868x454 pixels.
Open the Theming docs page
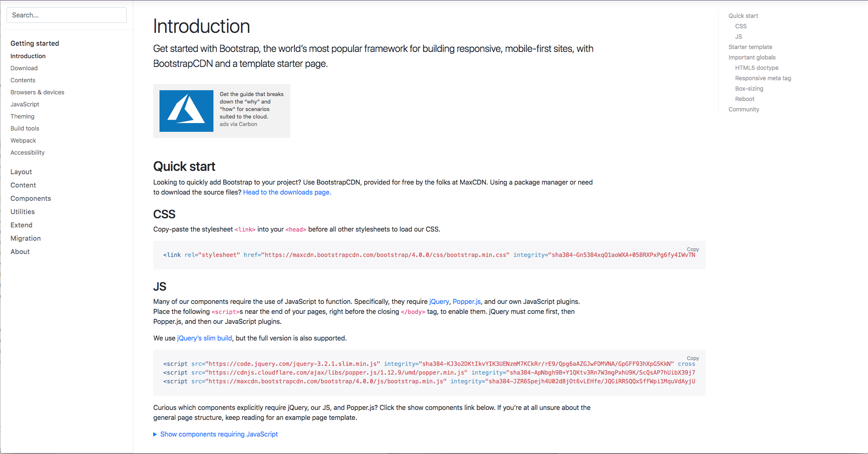[x=22, y=116]
